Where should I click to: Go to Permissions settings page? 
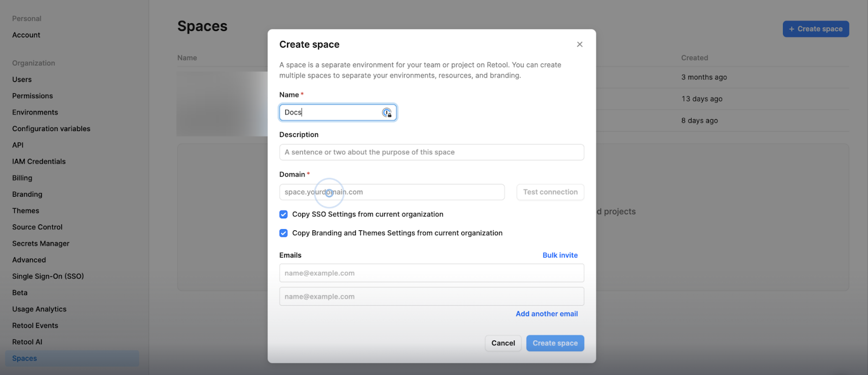pos(33,96)
